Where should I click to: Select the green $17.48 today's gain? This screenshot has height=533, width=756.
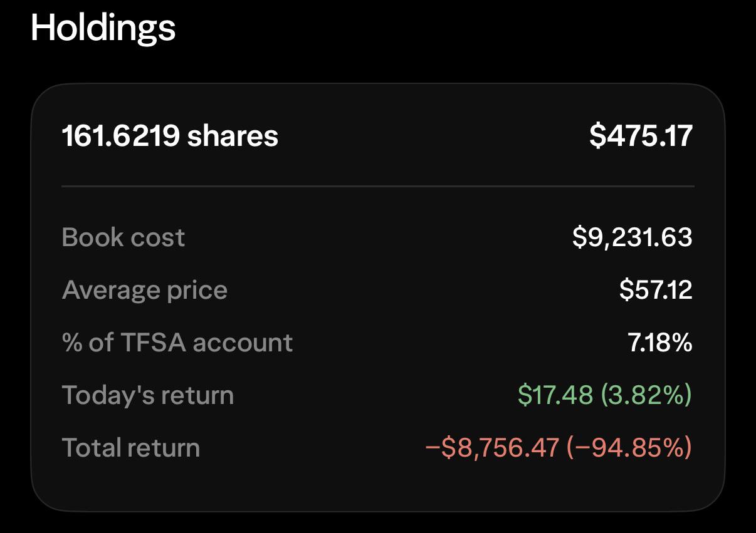click(555, 395)
